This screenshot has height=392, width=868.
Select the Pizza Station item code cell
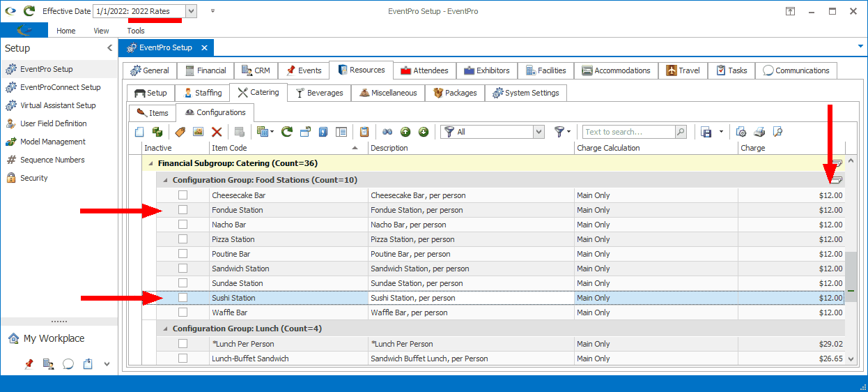click(288, 239)
